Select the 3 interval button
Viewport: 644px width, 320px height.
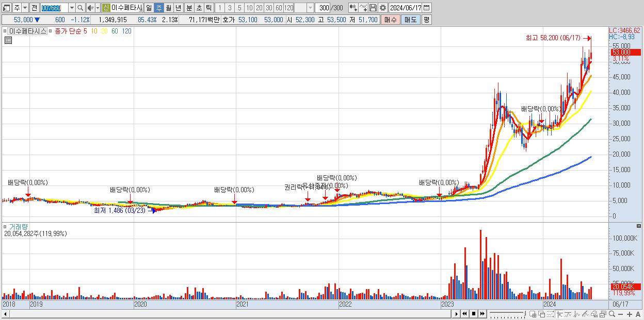230,8
